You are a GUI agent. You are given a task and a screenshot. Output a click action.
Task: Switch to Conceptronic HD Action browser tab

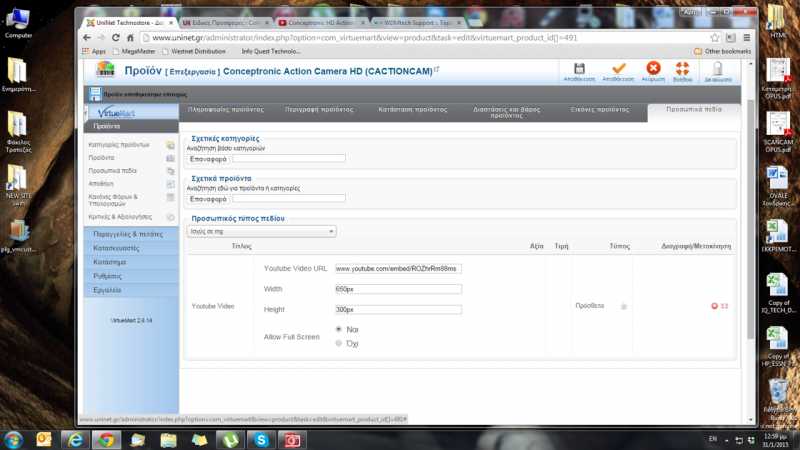click(x=320, y=23)
